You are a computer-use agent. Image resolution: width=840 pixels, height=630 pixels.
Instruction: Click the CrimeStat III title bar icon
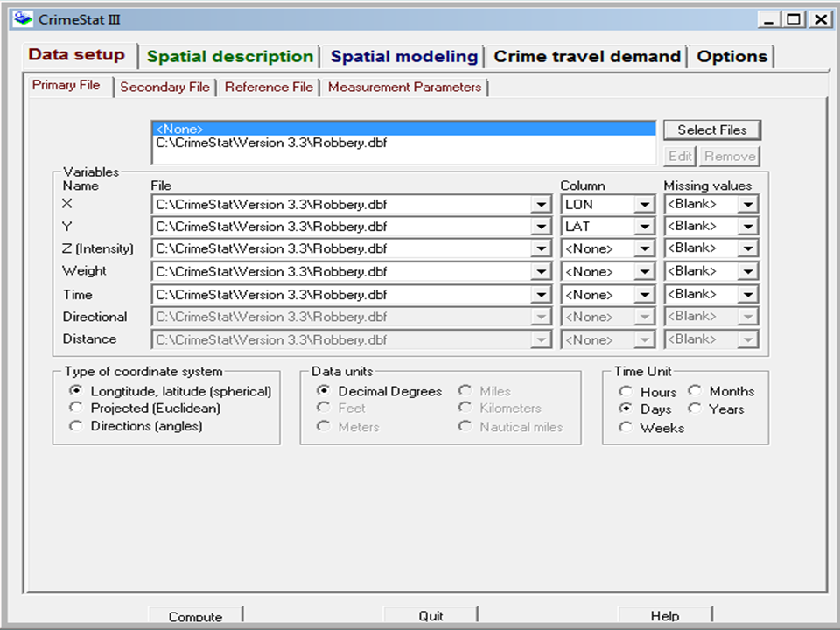click(x=23, y=18)
